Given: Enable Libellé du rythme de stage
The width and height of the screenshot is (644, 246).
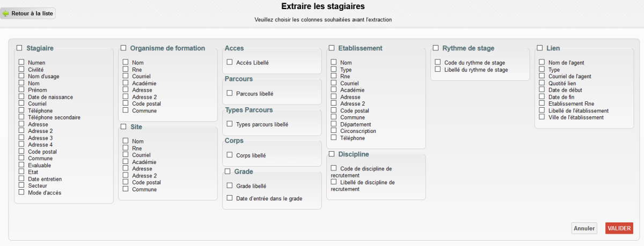Looking at the screenshot, I should pos(438,69).
